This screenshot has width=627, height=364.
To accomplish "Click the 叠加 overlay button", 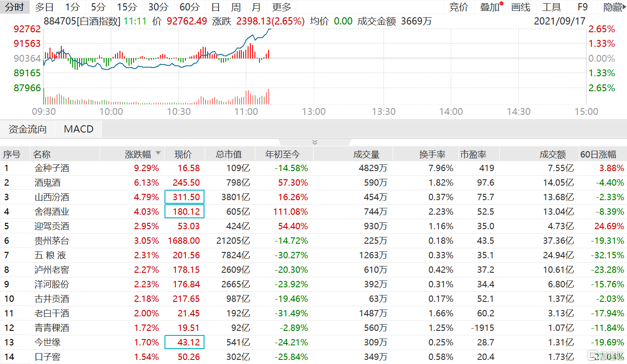I will 490,7.
